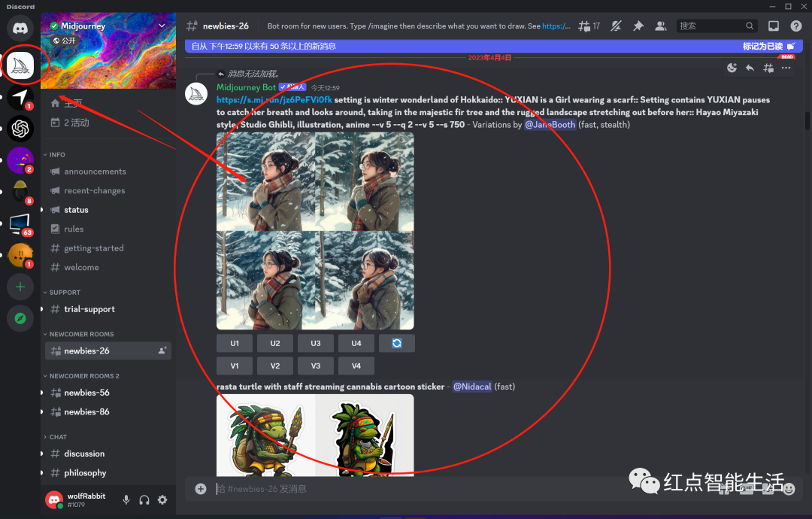Upscale the first image with U1

point(235,343)
